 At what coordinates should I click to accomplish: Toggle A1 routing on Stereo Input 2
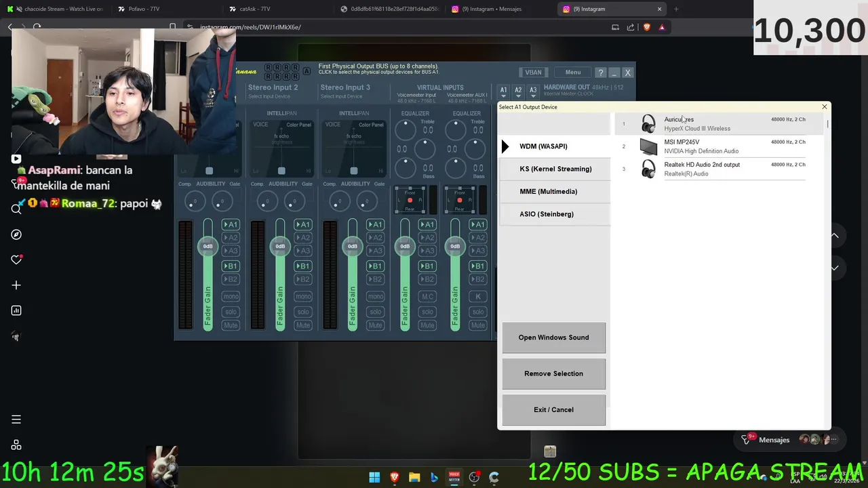point(302,224)
